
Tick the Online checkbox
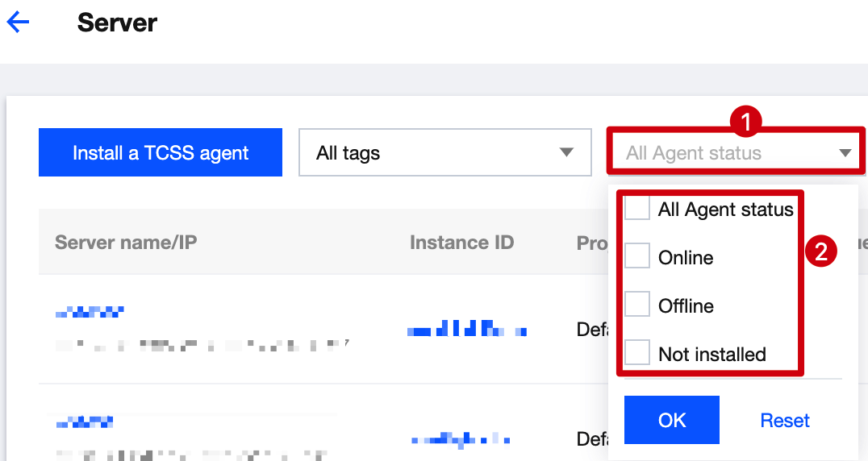click(637, 257)
